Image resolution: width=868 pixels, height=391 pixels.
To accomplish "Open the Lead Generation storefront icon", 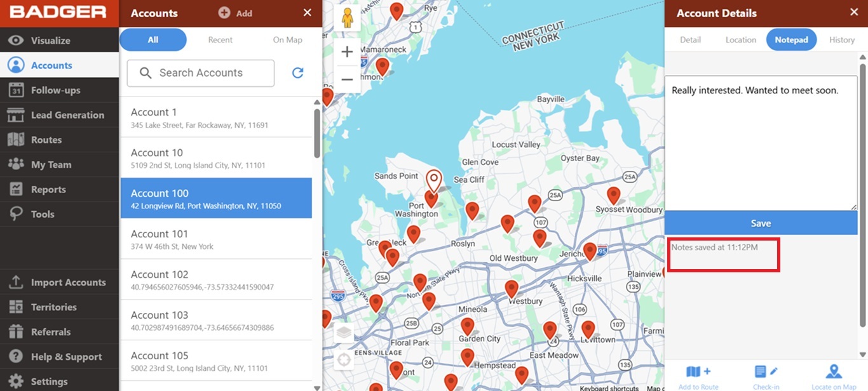I will [x=16, y=115].
